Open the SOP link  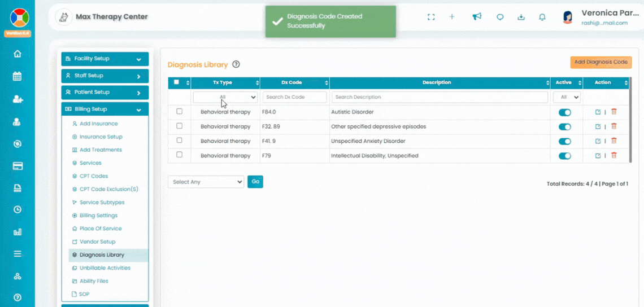[84, 294]
